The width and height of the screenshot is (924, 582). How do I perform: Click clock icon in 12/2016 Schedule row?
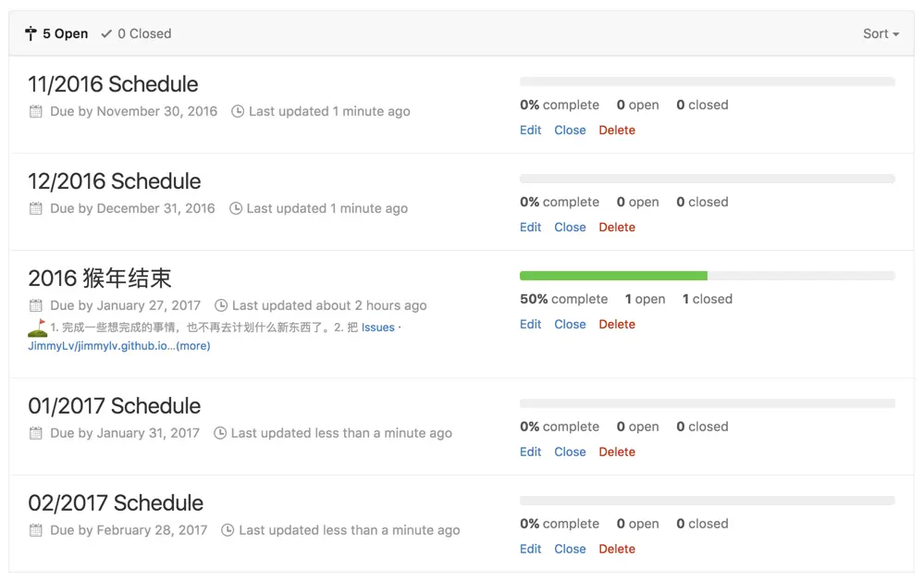(x=236, y=208)
